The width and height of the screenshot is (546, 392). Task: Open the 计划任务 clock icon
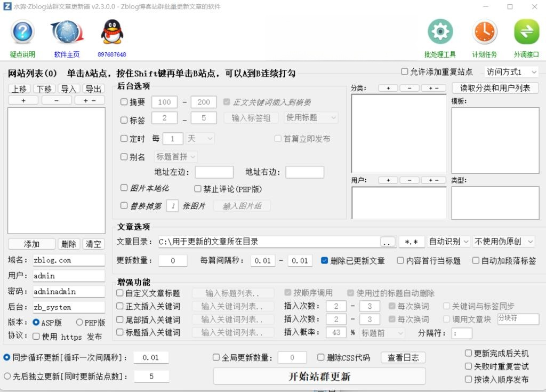[484, 33]
